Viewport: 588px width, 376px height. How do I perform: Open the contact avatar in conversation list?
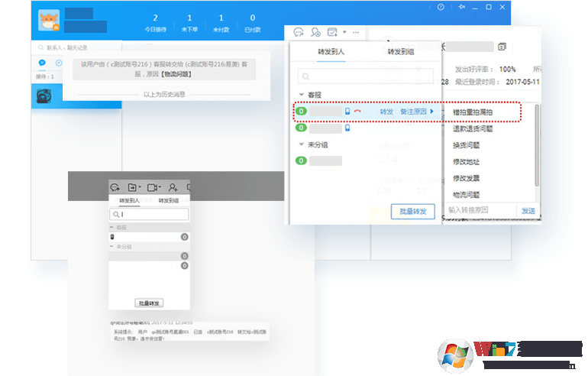coord(44,96)
